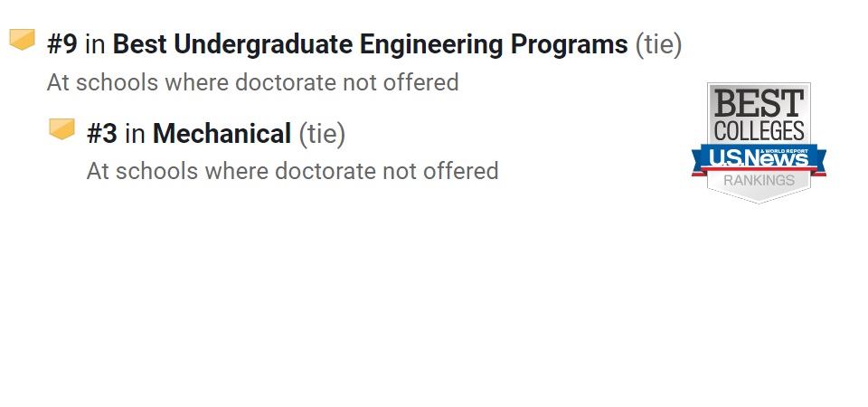868x407 pixels.
Task: Open Best Undergraduate Engineering Programs link
Action: point(371,44)
